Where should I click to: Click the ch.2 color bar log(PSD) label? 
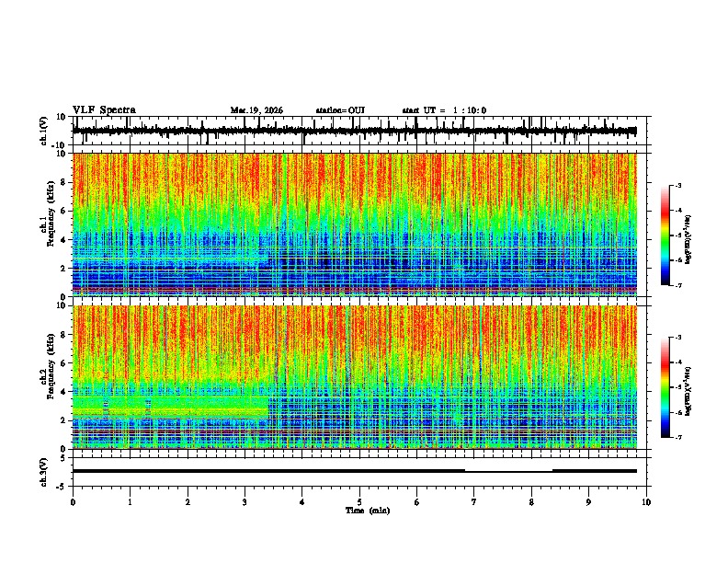pos(688,391)
